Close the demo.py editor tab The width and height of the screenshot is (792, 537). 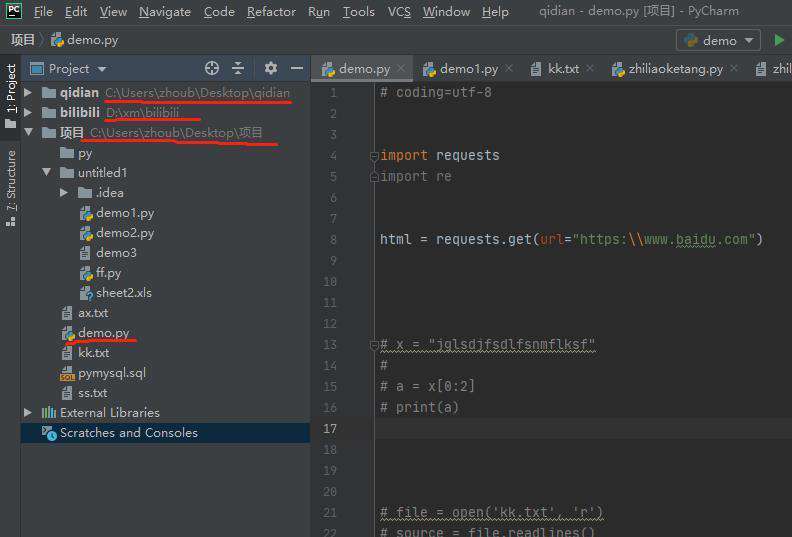tap(401, 68)
